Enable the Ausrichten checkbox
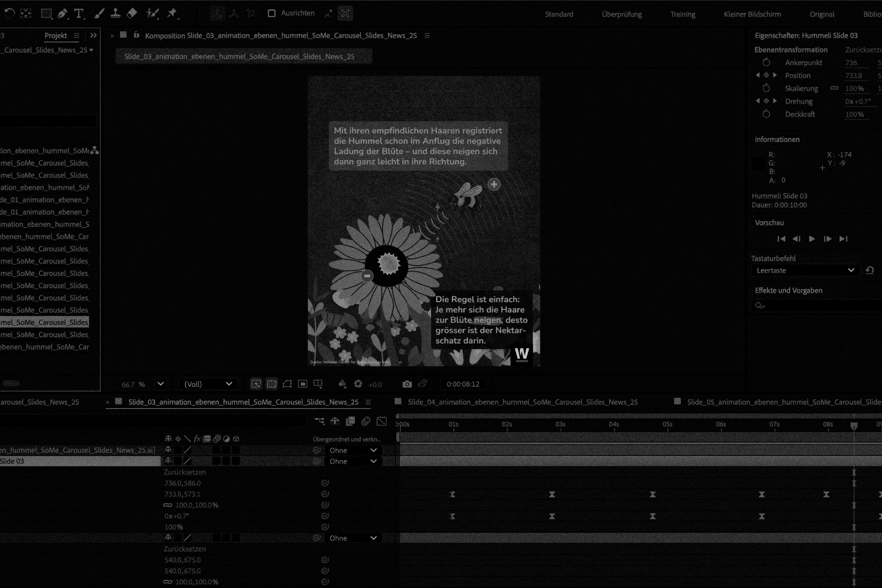 pos(271,14)
